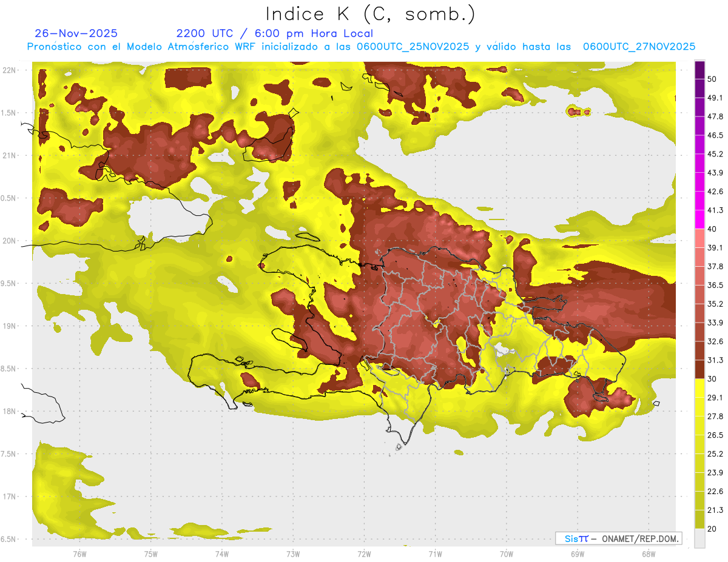728x562 pixels.
Task: Pick the magenta colorbar segment between 40 and 41.3
Action: tap(699, 219)
